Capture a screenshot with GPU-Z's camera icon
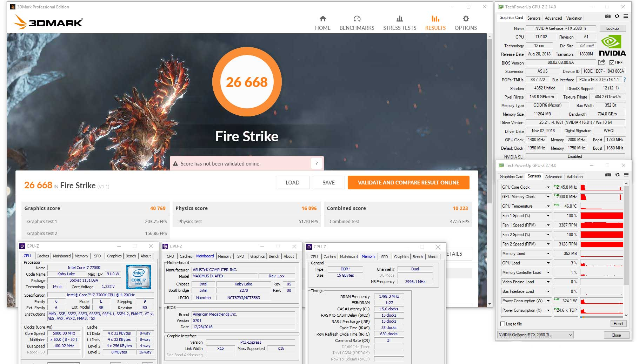Screen dimensions: 639x364 [x=607, y=16]
